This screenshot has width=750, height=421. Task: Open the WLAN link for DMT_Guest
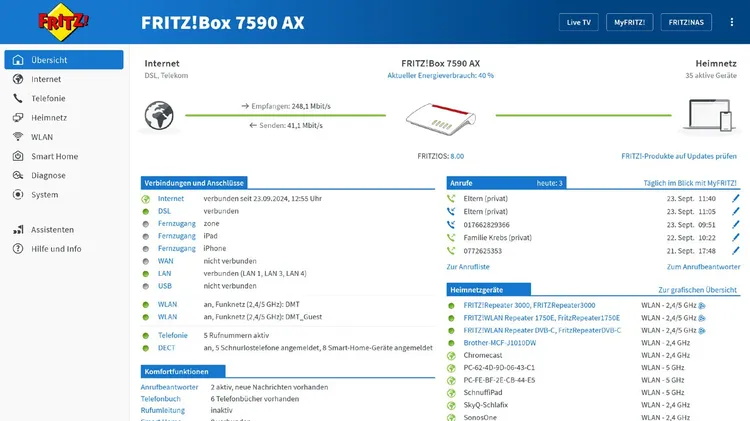click(x=167, y=317)
